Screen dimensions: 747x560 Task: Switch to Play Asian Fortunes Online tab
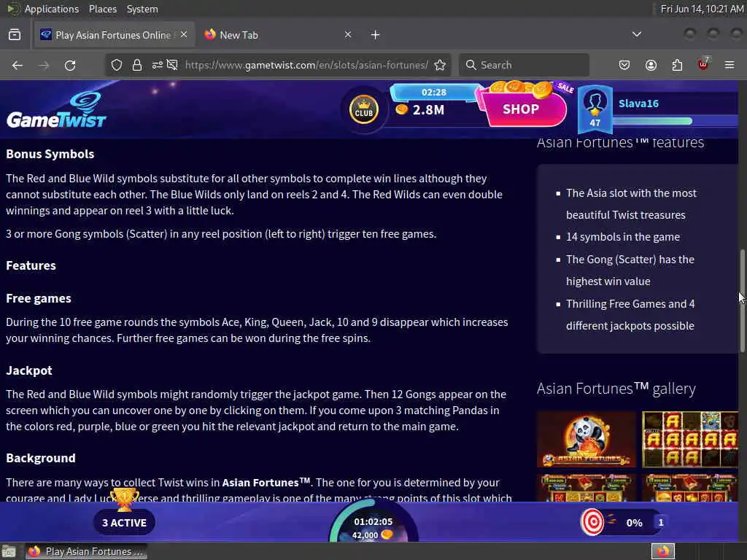pos(113,35)
